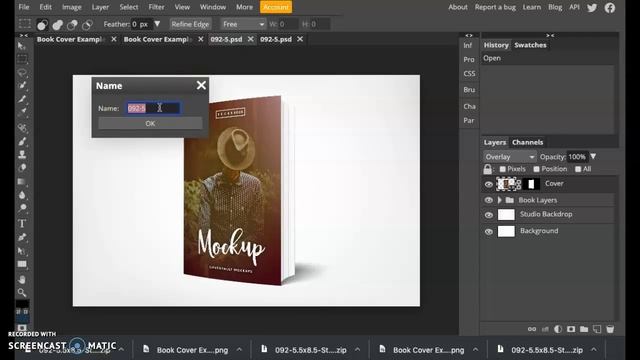Select the Brush tool

(x=22, y=142)
